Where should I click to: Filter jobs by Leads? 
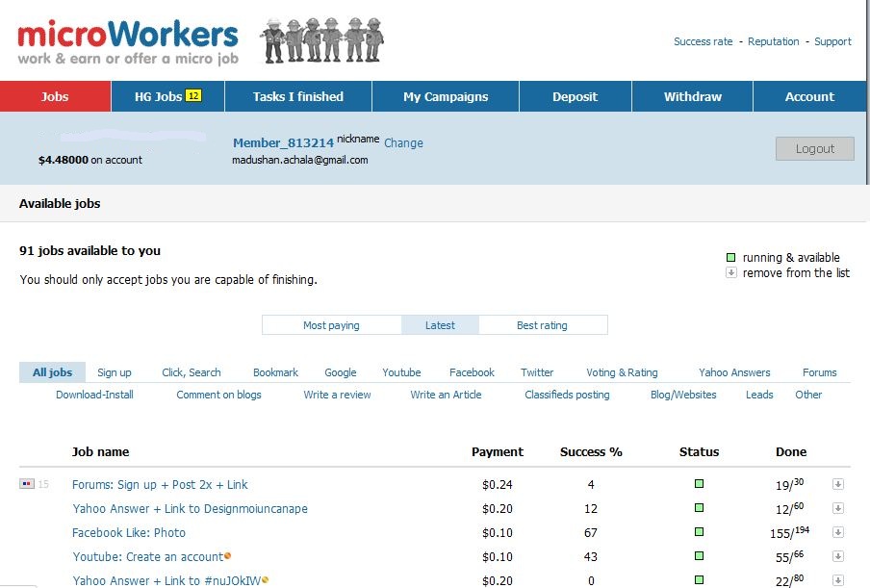[759, 395]
